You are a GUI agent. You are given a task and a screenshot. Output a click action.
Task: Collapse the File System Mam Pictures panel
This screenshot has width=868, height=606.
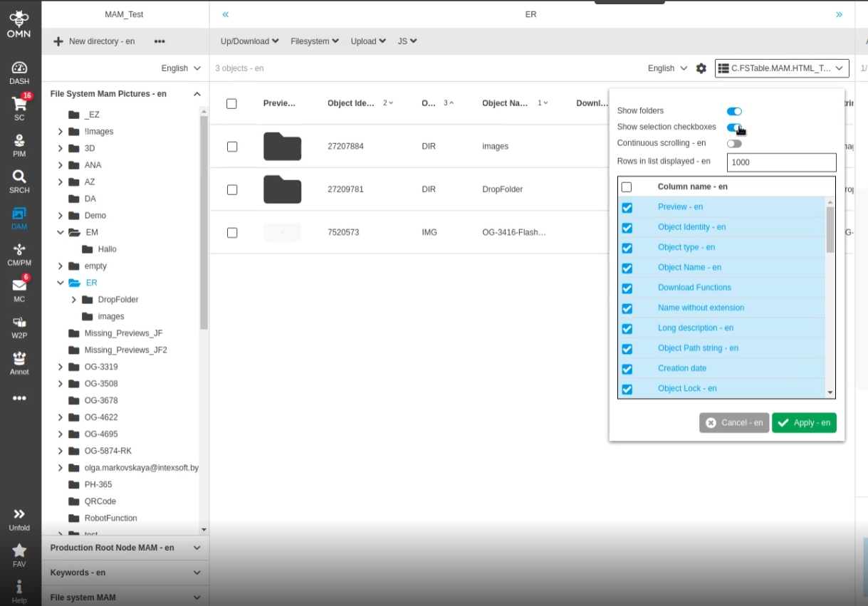(x=197, y=94)
